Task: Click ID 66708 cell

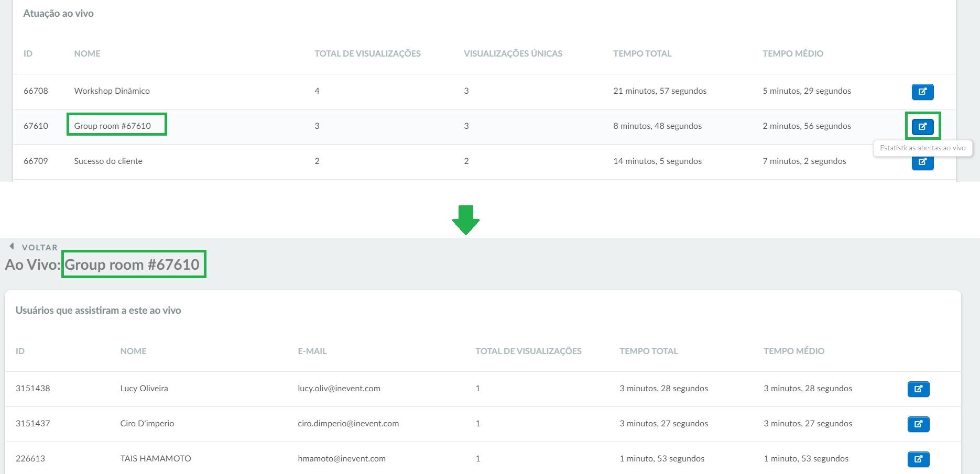Action: coord(36,91)
